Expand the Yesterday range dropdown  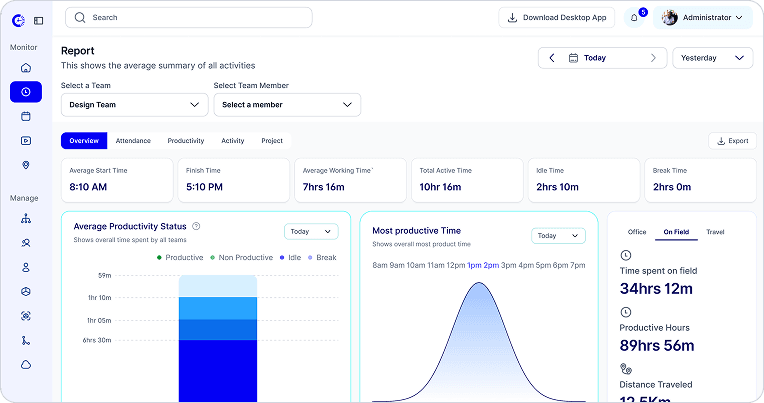(x=712, y=58)
